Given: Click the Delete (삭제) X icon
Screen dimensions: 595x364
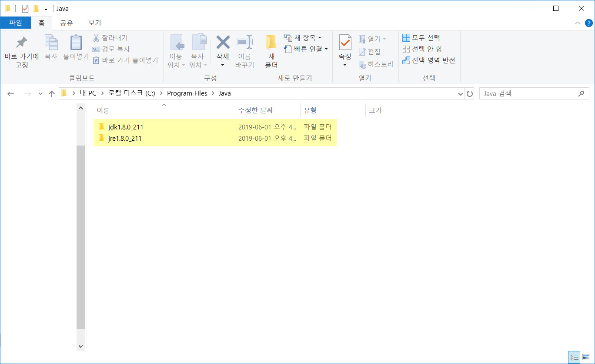Looking at the screenshot, I should point(223,43).
